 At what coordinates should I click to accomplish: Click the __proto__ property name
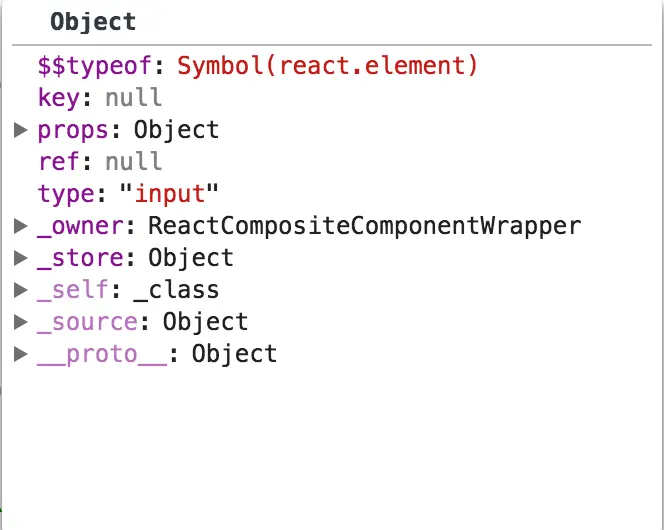point(102,355)
